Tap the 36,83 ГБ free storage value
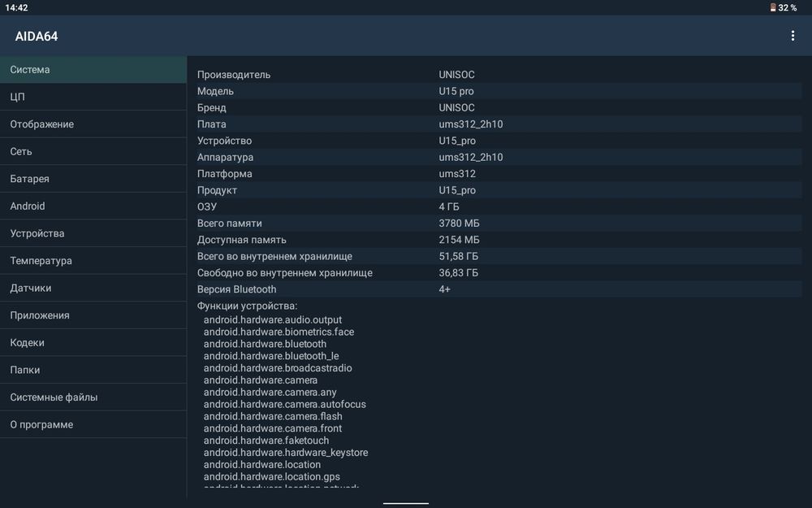Screen dimensions: 812x508 coord(458,273)
